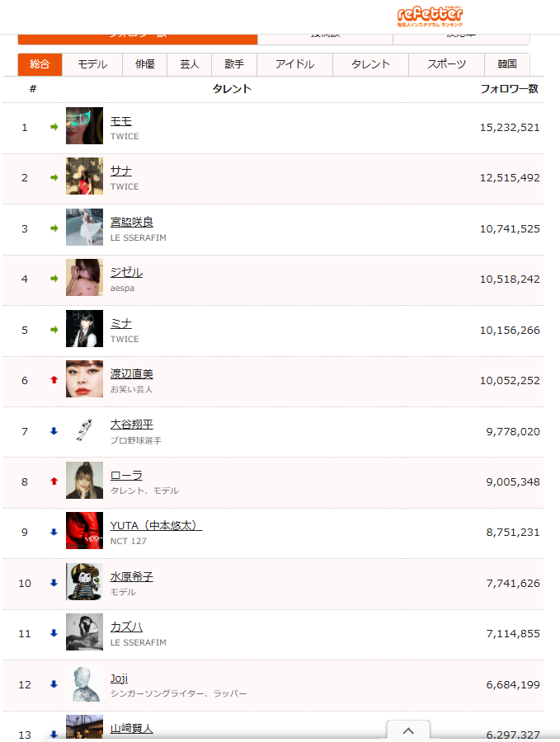Click the scroll-to-top chevron button

(408, 730)
